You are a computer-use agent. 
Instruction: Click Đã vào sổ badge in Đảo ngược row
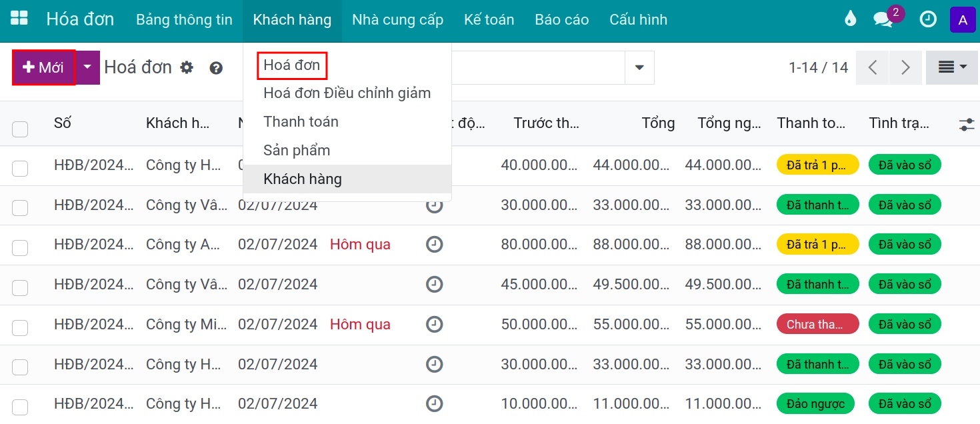point(905,404)
